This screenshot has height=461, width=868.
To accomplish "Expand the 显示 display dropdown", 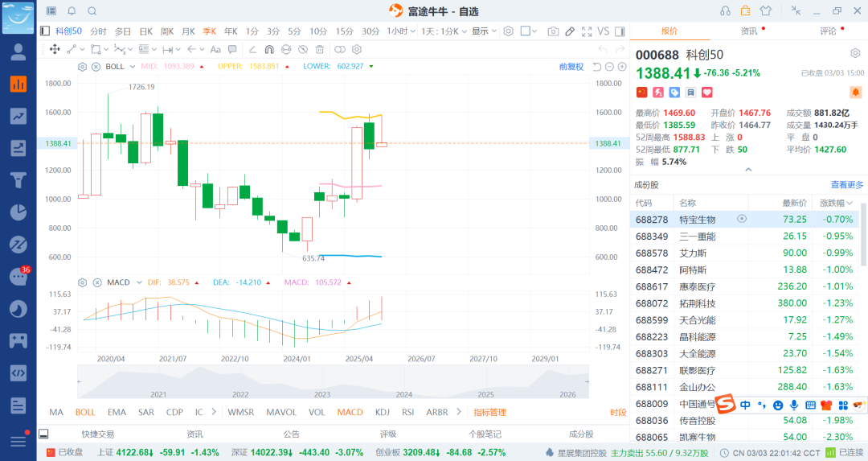I will (484, 31).
